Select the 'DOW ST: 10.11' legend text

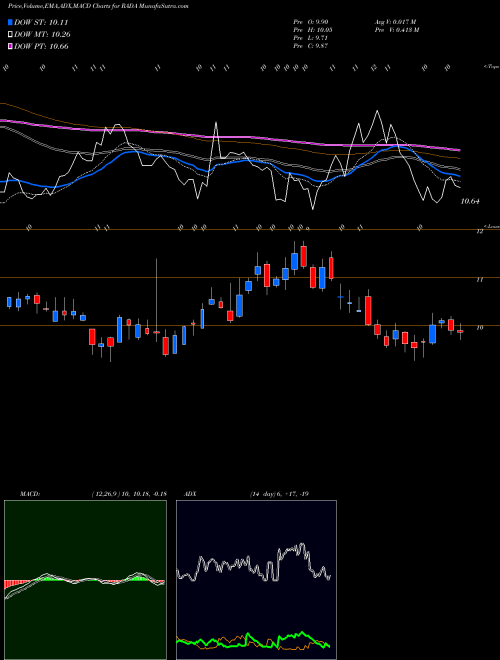(x=41, y=22)
